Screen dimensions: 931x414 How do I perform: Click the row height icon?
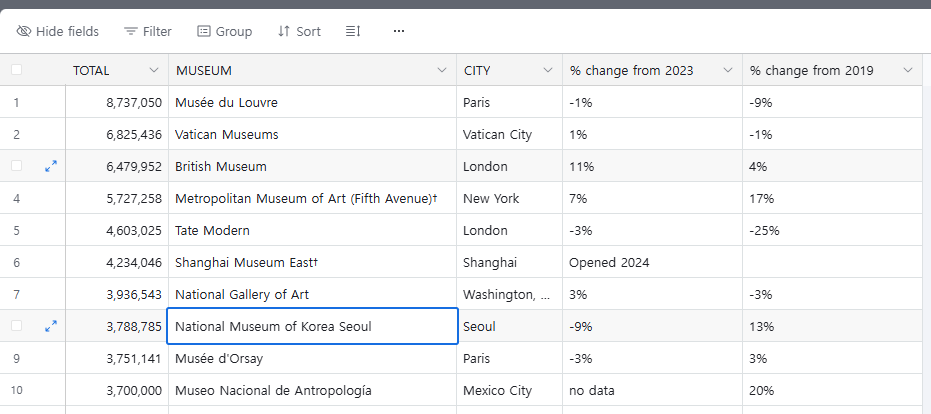pyautogui.click(x=352, y=31)
